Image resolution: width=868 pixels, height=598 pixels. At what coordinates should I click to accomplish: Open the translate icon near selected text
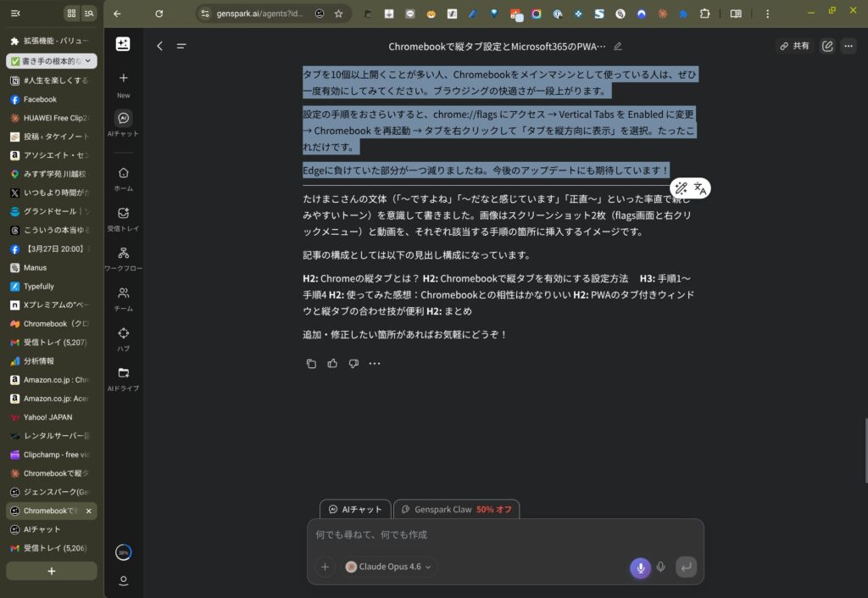[x=700, y=188]
